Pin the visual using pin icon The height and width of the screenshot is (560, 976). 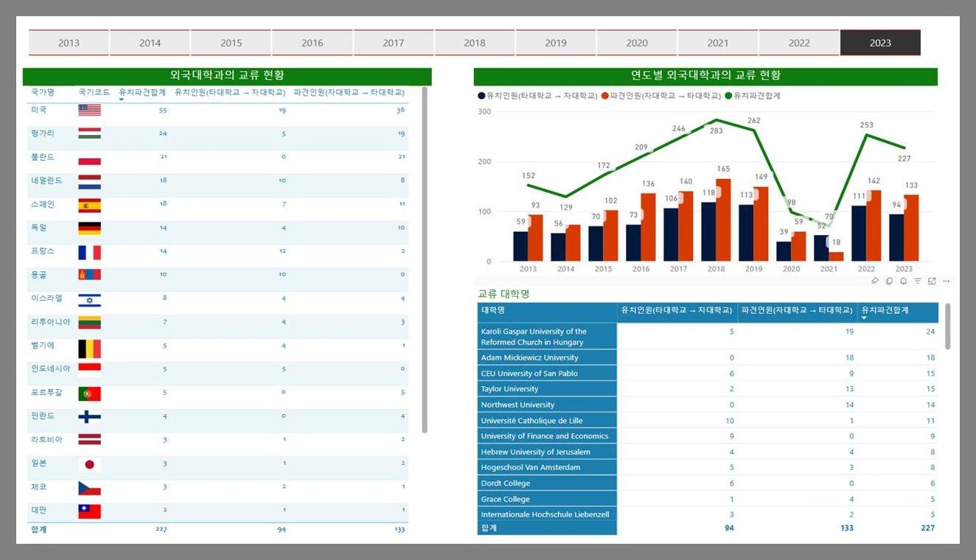[875, 281]
